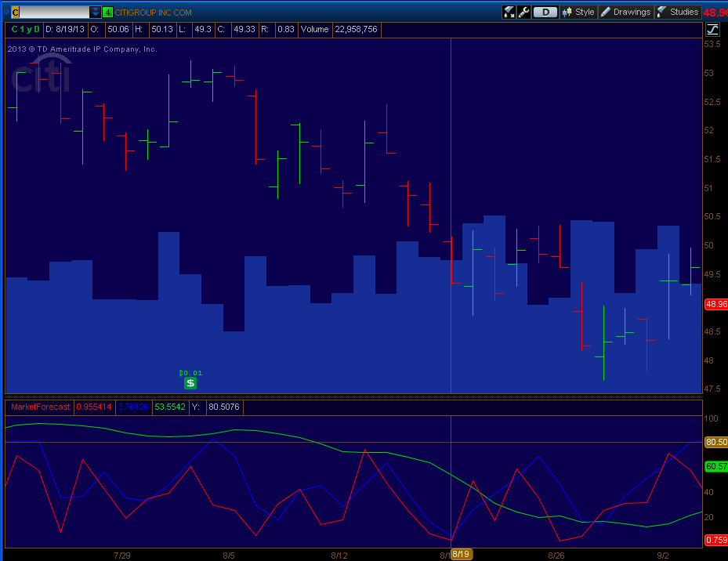Click the 8/5 date axis label
This screenshot has width=728, height=561.
229,556
